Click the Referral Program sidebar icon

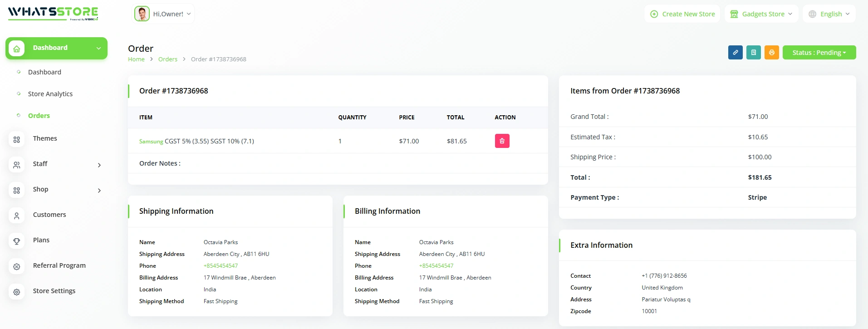coord(17,266)
